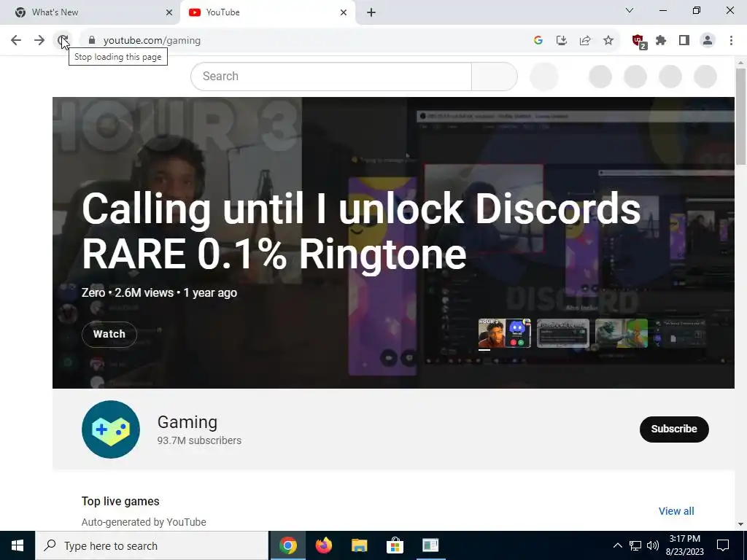Click the 93.7M subscribers text
This screenshot has height=560, width=747.
(199, 440)
